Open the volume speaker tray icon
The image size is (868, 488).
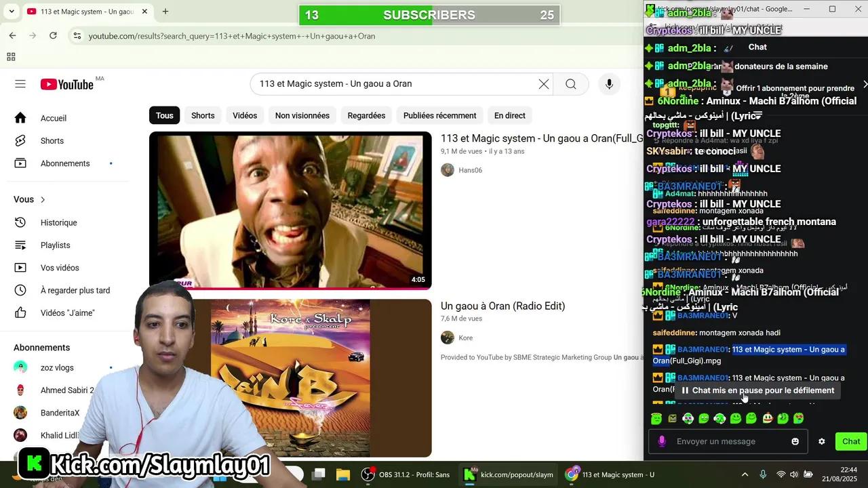[x=795, y=474]
